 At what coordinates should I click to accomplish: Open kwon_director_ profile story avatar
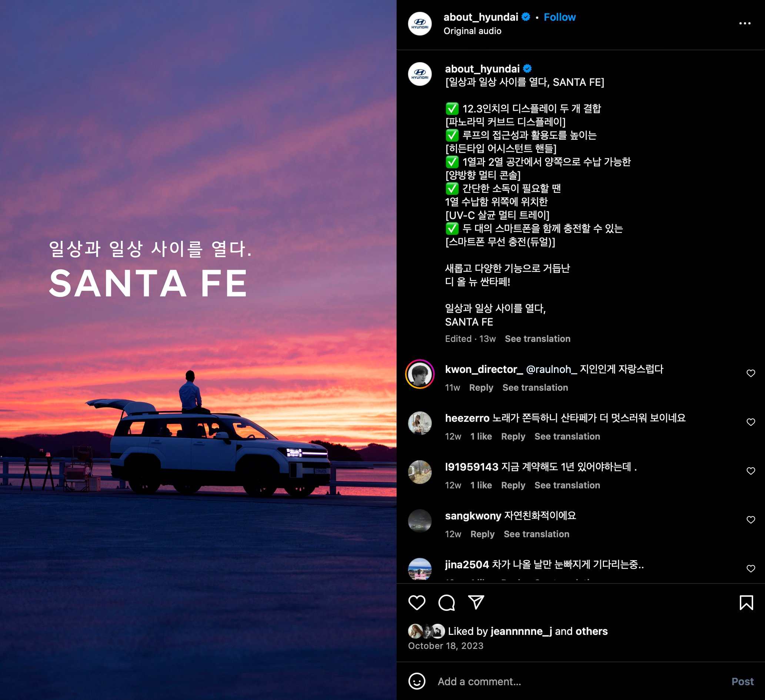tap(420, 374)
